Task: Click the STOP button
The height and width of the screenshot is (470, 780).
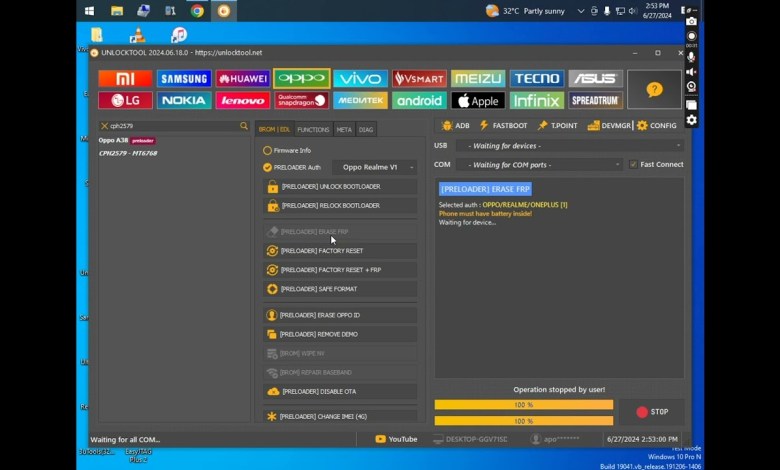Action: [x=651, y=411]
